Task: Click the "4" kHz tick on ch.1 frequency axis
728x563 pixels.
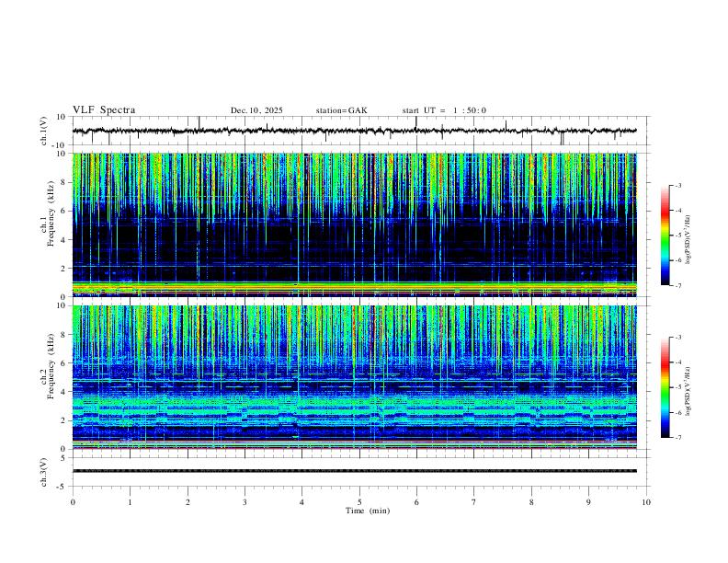Action: (x=64, y=240)
